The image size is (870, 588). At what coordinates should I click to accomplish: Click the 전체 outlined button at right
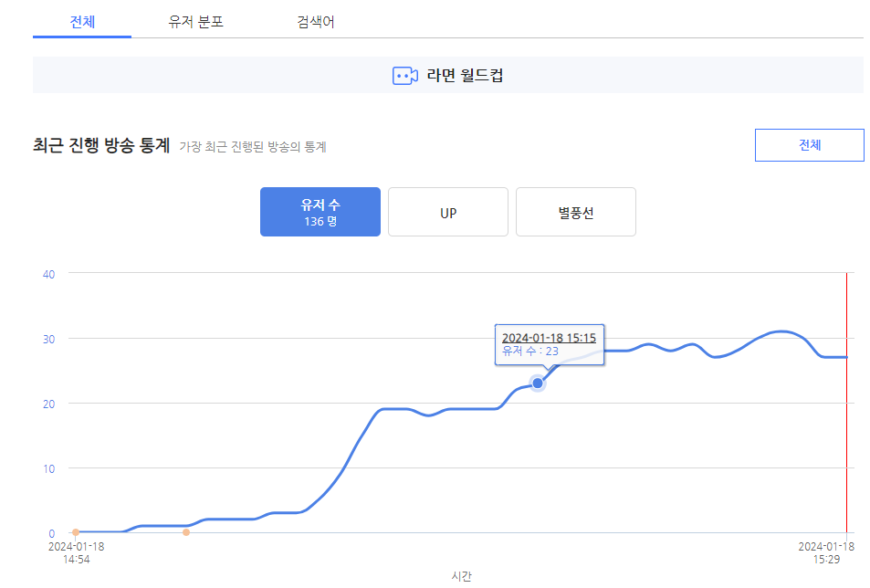click(809, 145)
